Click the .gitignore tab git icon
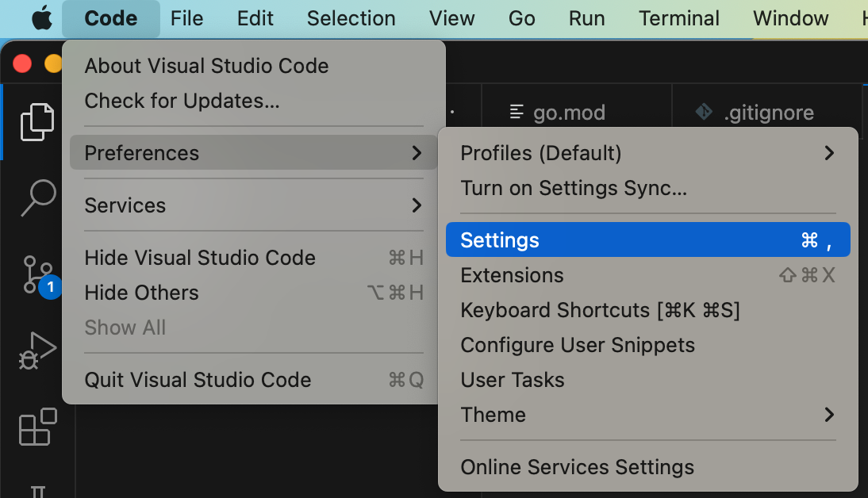 [x=704, y=112]
